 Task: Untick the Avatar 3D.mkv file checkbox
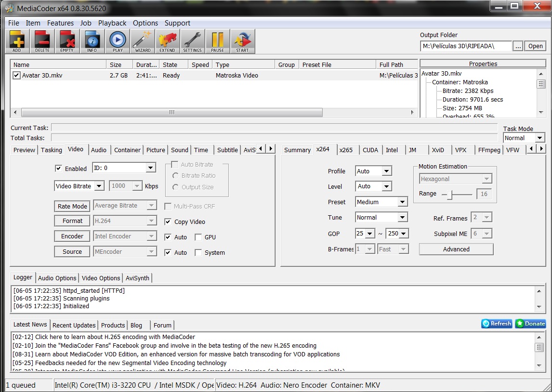click(x=17, y=76)
